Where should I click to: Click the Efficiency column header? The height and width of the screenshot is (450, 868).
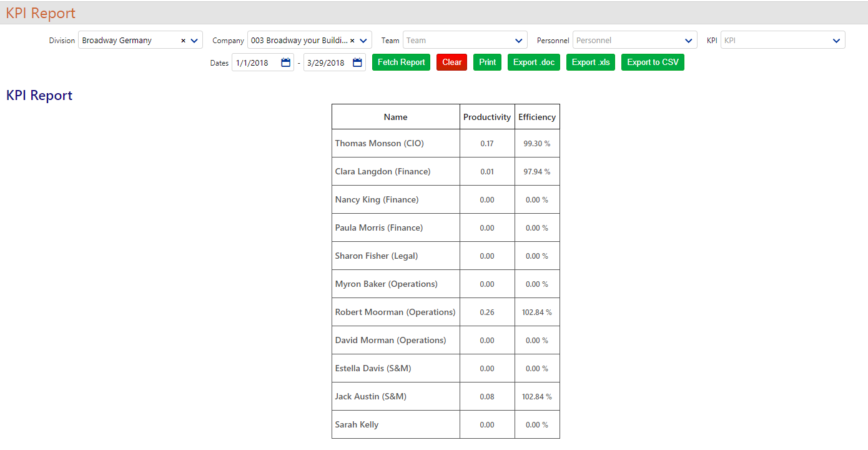[537, 117]
